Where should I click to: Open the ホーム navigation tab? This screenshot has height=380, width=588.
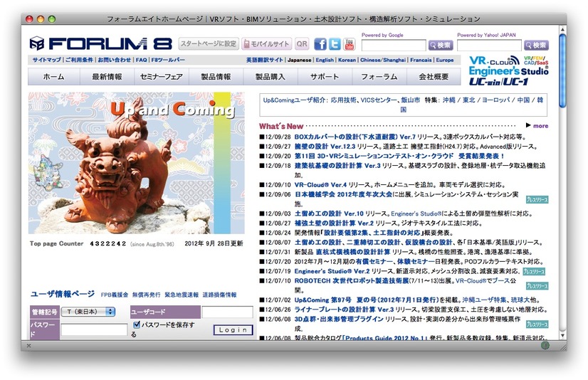click(x=53, y=77)
